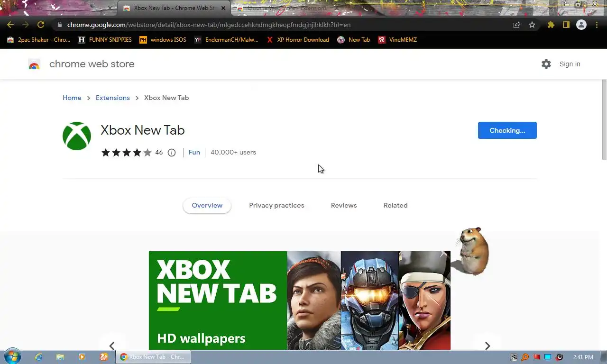Click the Xbox New Tab promo image
The width and height of the screenshot is (607, 364).
(300, 300)
